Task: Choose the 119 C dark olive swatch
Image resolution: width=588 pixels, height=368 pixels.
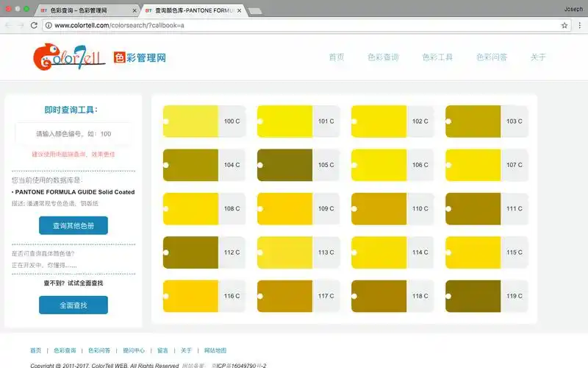Action: click(473, 296)
